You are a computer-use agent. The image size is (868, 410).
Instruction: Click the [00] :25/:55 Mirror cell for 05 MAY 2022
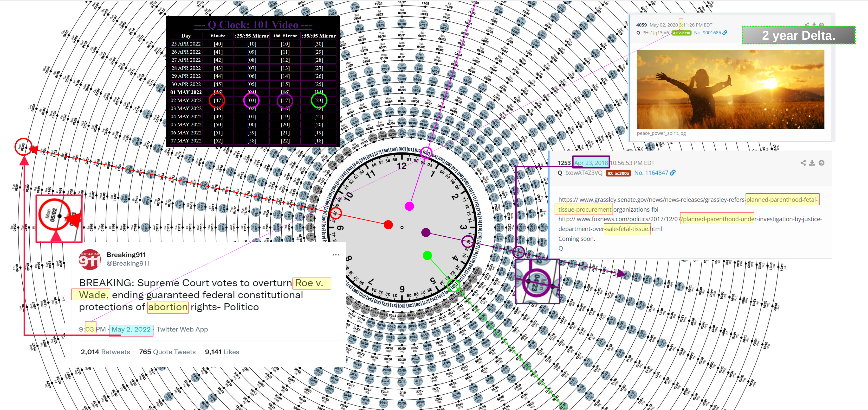tap(251, 125)
